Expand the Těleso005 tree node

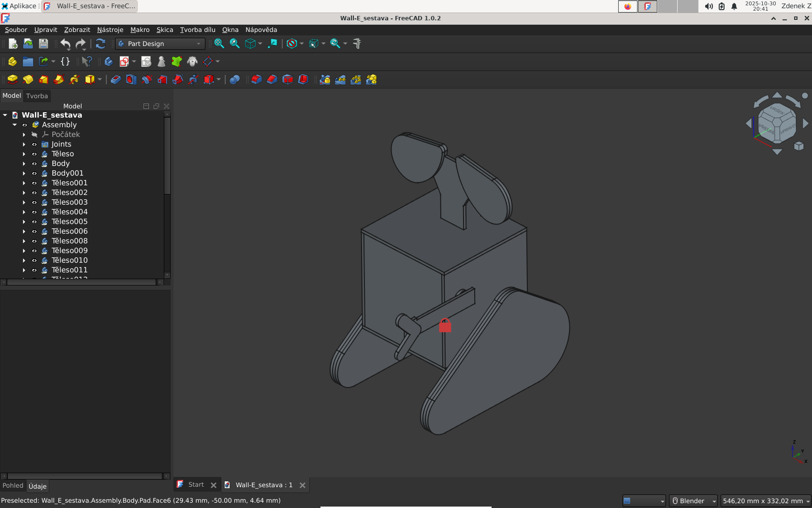pos(24,222)
